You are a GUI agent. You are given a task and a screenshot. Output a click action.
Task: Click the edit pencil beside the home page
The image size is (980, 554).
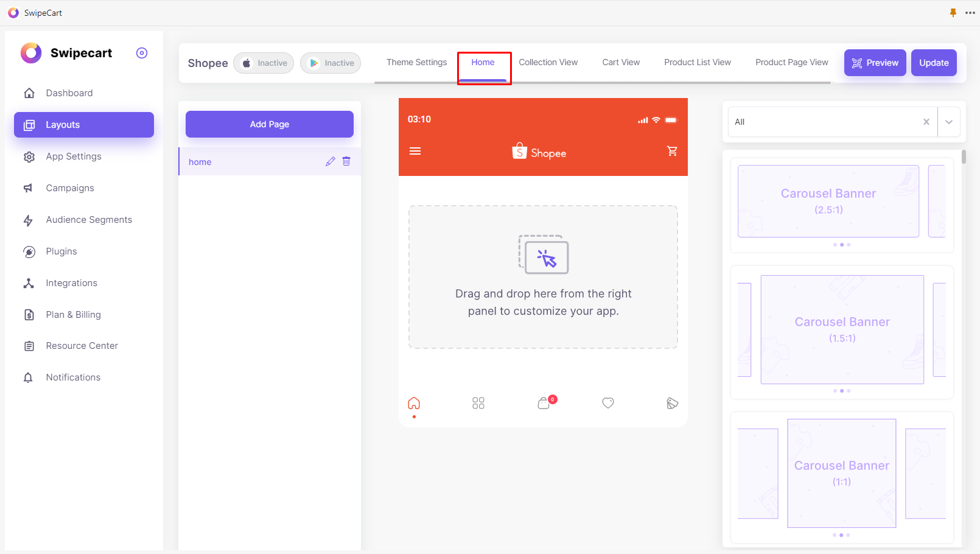pos(330,161)
